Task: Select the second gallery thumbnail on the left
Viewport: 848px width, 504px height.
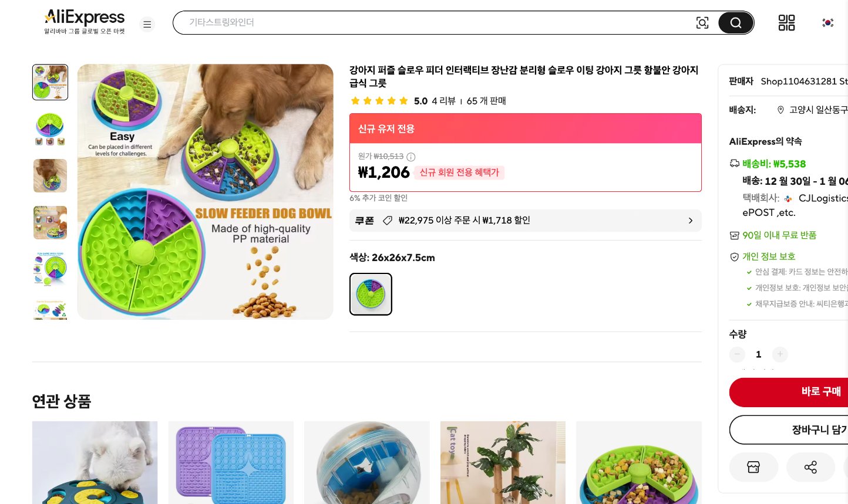Action: coord(50,129)
